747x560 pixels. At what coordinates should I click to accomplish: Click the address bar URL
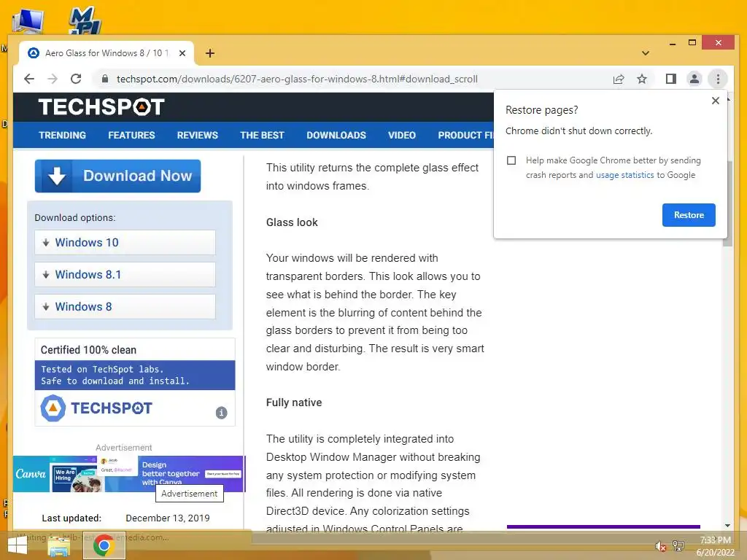tap(297, 79)
